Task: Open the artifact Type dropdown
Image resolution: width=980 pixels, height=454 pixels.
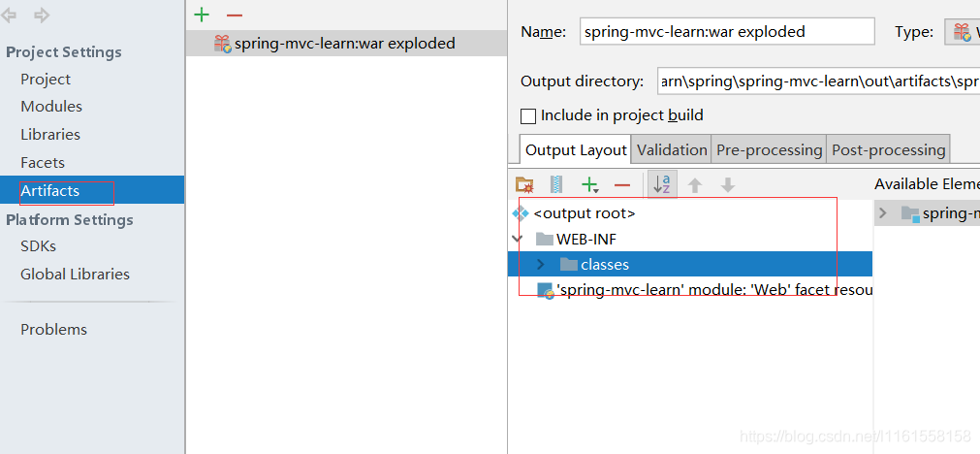Action: click(x=963, y=32)
